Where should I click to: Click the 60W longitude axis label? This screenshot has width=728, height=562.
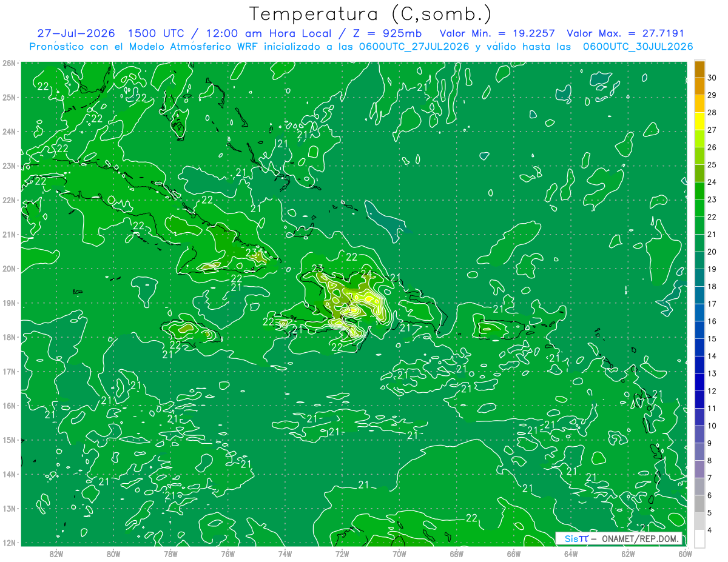click(686, 554)
